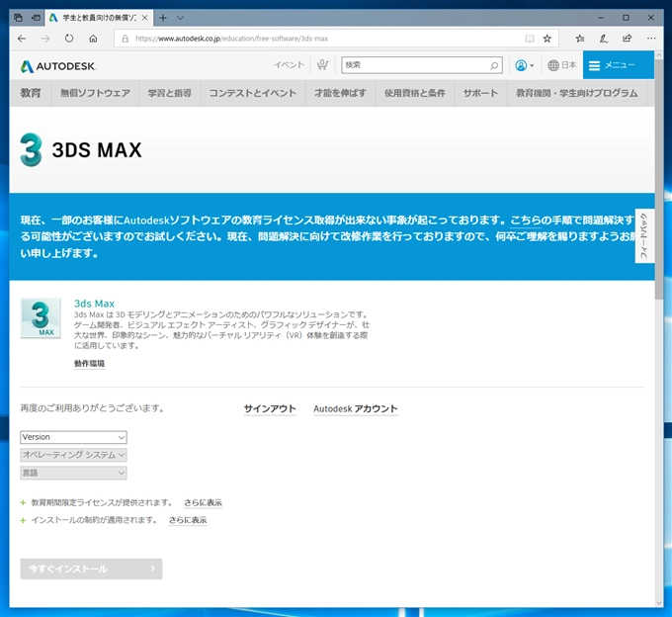Open the コンテストとイベント nav item
This screenshot has width=672, height=617.
253,93
